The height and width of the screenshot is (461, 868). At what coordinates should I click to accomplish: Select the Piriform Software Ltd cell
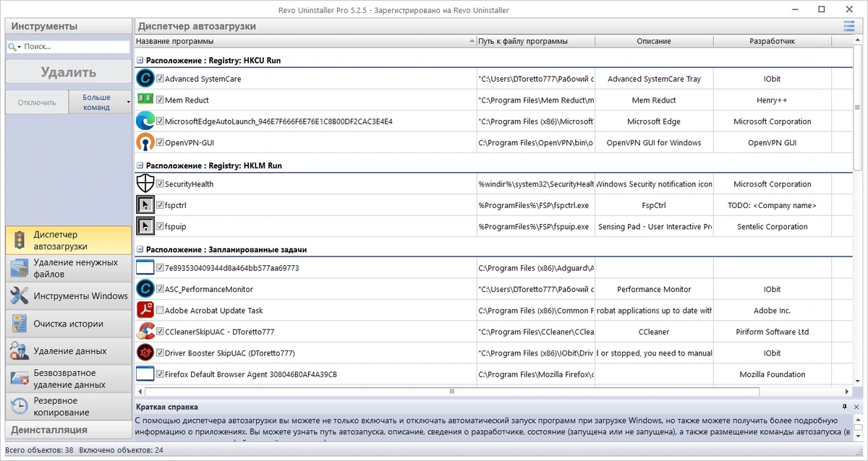click(x=772, y=332)
